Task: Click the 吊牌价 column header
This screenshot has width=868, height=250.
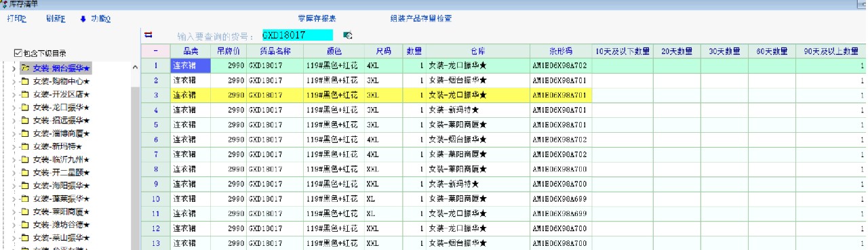Action: tap(229, 51)
